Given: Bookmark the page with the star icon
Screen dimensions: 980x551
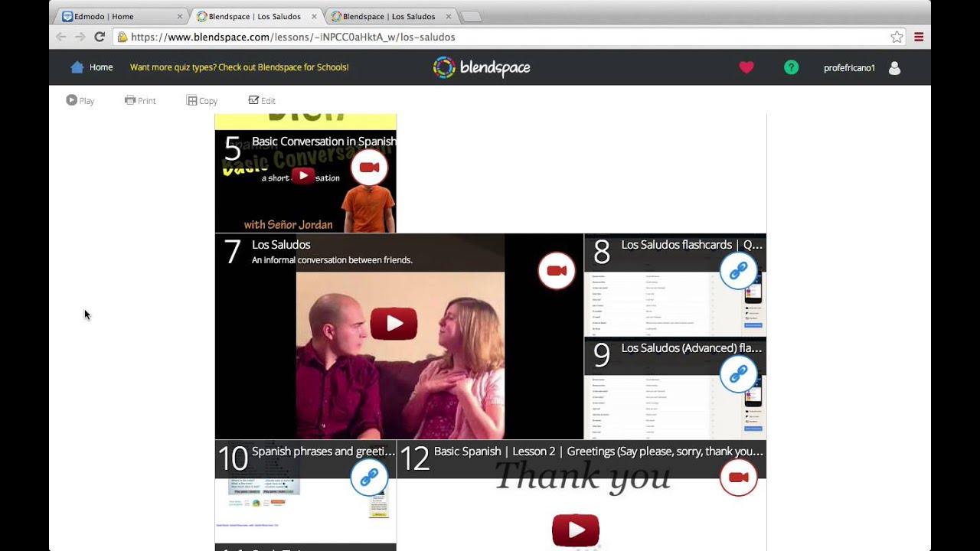Looking at the screenshot, I should point(897,37).
